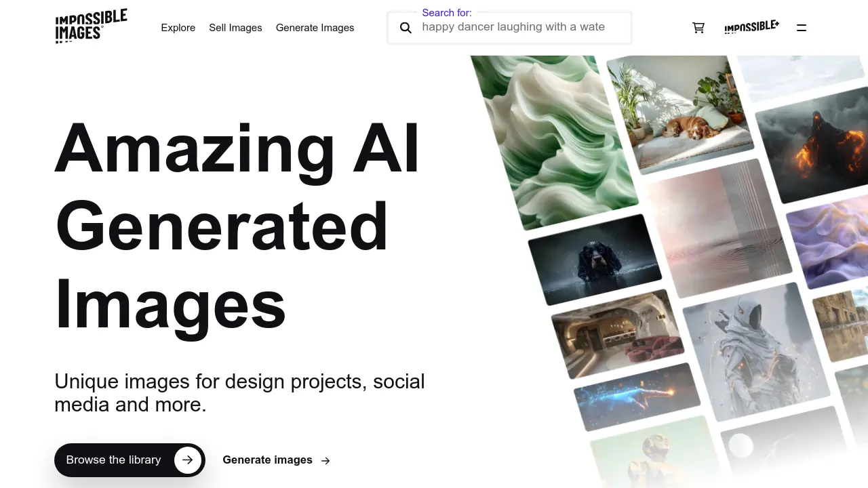Image resolution: width=868 pixels, height=488 pixels.
Task: Go to Sell Images
Action: click(235, 28)
